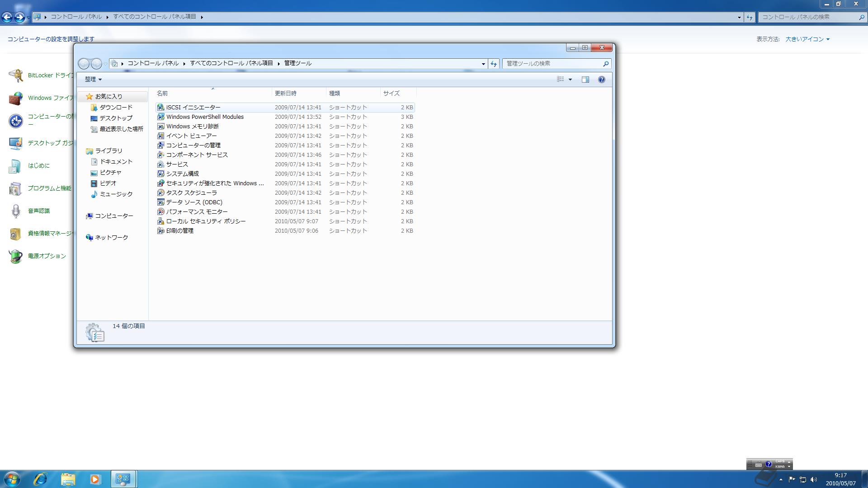The image size is (868, 488).
Task: Open the 電源オプション battery icon
Action: click(x=16, y=256)
